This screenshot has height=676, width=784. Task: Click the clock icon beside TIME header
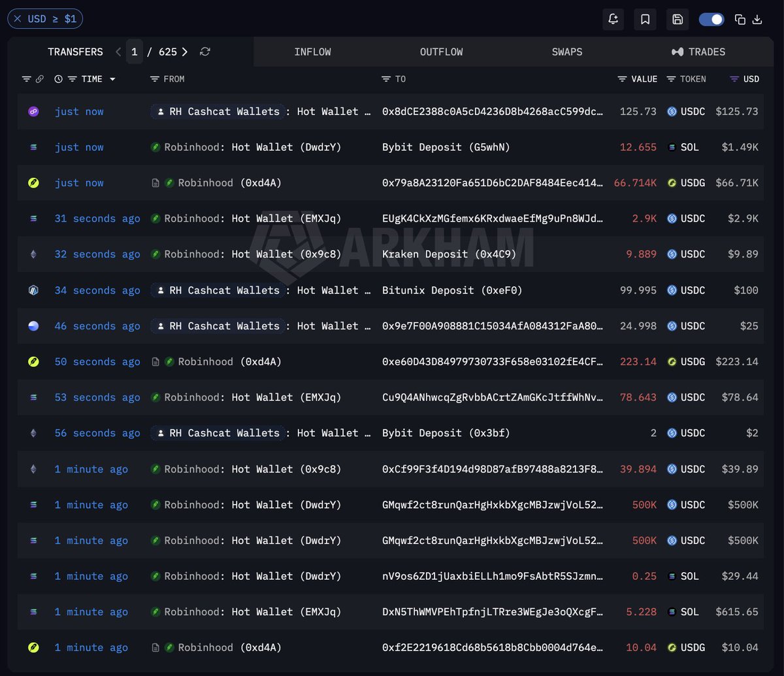pyautogui.click(x=58, y=79)
